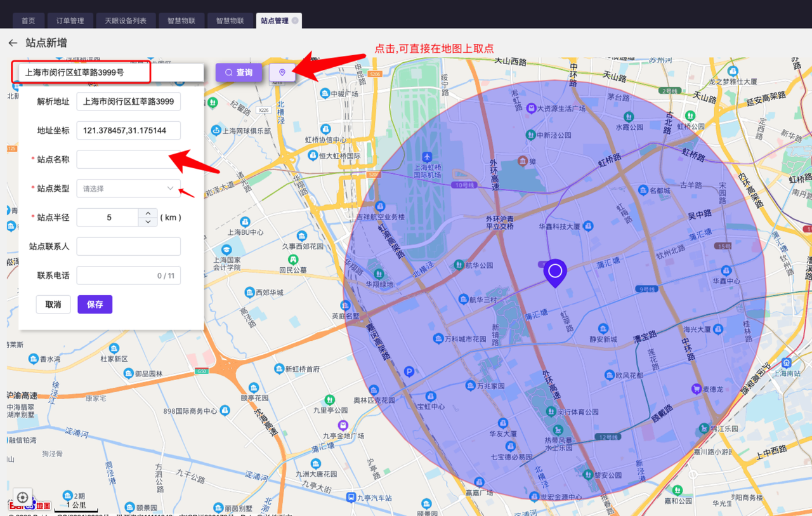Click the 898国际商务中心 POI icon
The height and width of the screenshot is (516, 812).
click(223, 411)
